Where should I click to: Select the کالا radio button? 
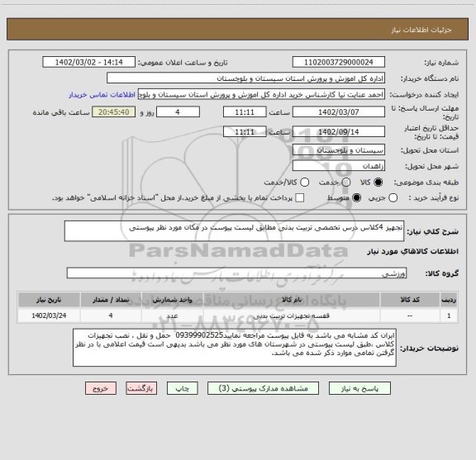tap(378, 183)
